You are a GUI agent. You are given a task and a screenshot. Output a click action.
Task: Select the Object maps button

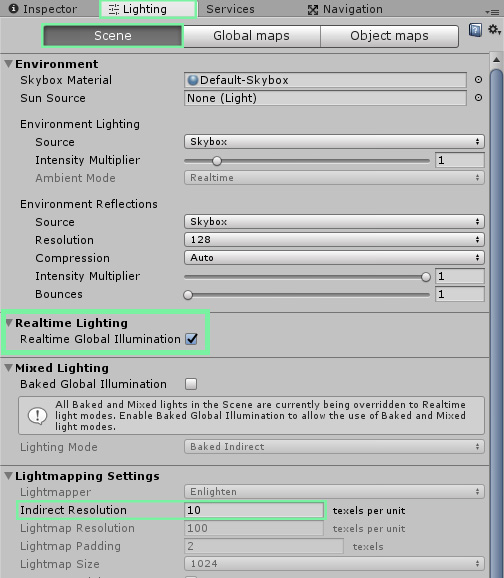click(x=389, y=36)
